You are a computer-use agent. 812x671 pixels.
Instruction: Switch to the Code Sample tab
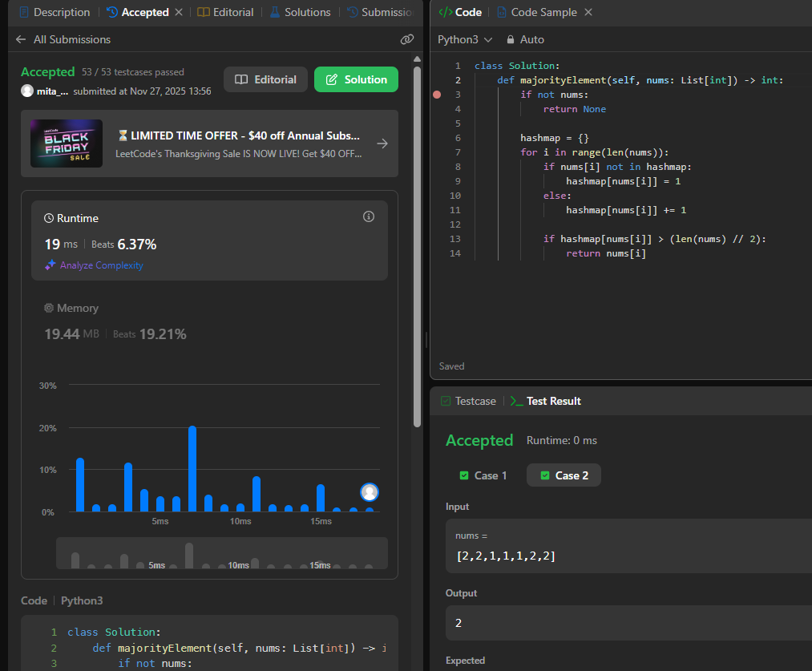[537, 12]
